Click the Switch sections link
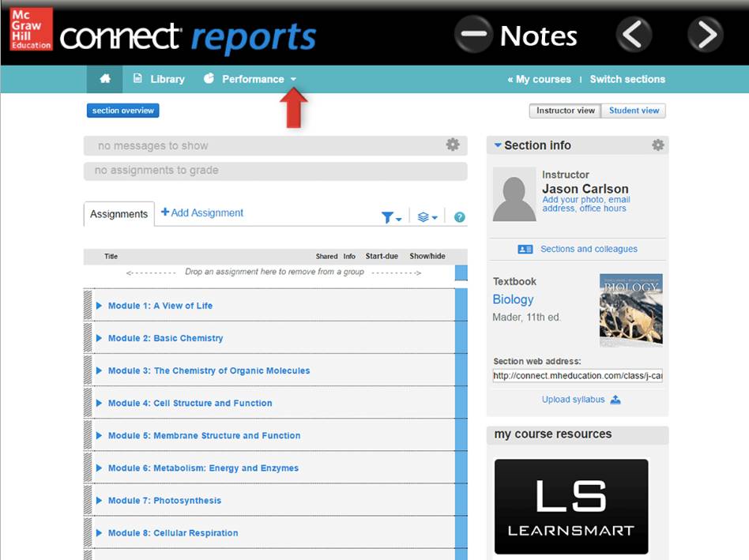749x560 pixels. pos(627,79)
